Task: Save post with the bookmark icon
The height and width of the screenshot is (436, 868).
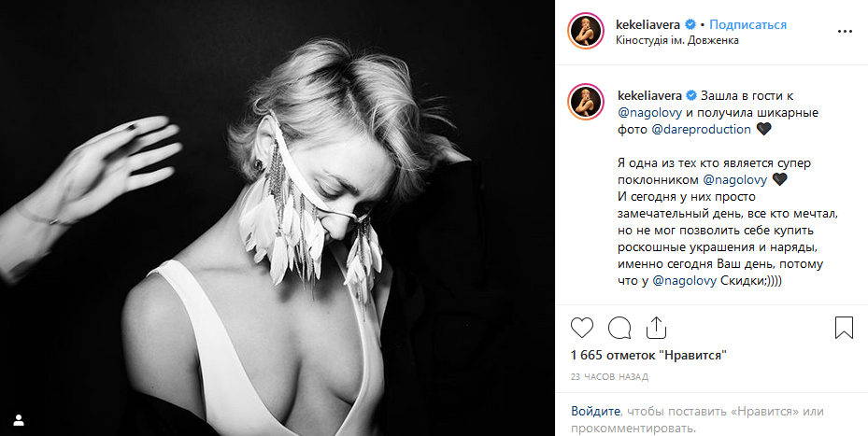Action: pos(844,328)
